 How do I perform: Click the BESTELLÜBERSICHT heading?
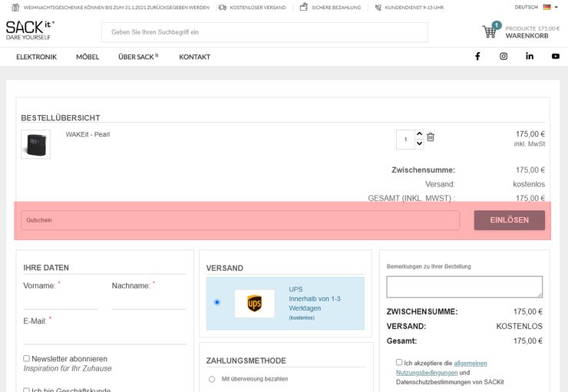point(61,118)
